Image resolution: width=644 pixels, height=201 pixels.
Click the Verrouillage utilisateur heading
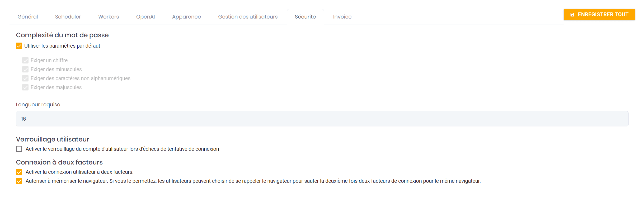pos(53,139)
